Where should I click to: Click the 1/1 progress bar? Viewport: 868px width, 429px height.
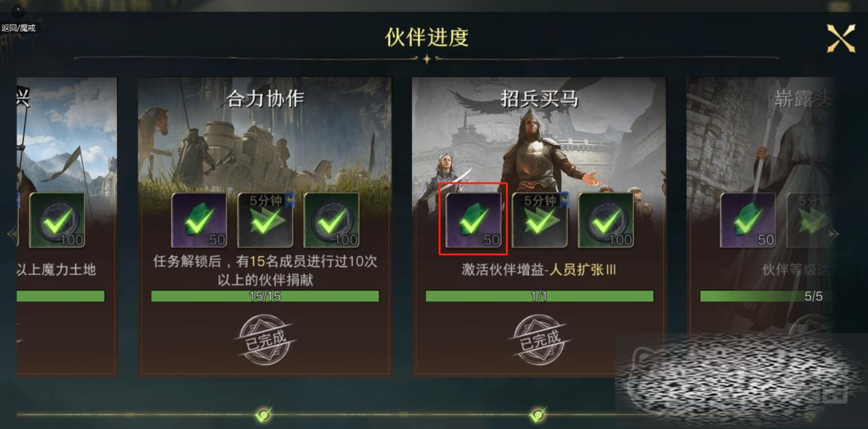click(539, 296)
